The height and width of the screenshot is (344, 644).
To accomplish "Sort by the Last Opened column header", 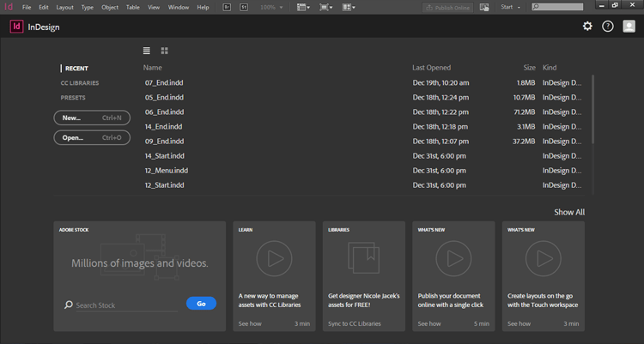I will [x=431, y=68].
